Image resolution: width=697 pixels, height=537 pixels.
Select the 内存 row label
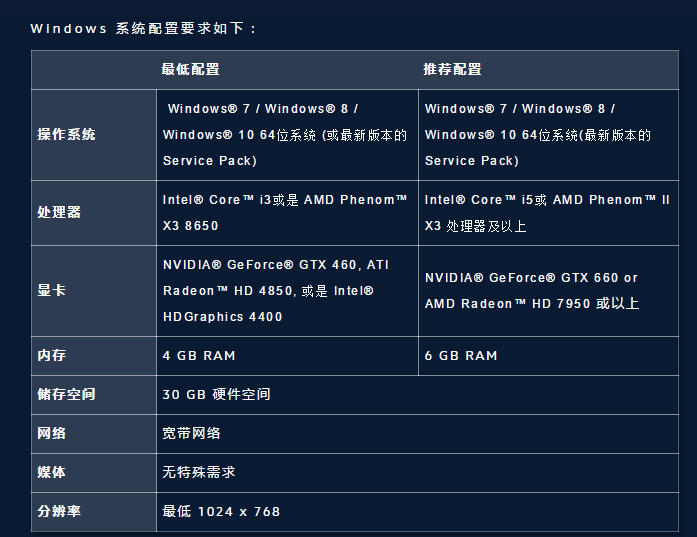tap(52, 356)
